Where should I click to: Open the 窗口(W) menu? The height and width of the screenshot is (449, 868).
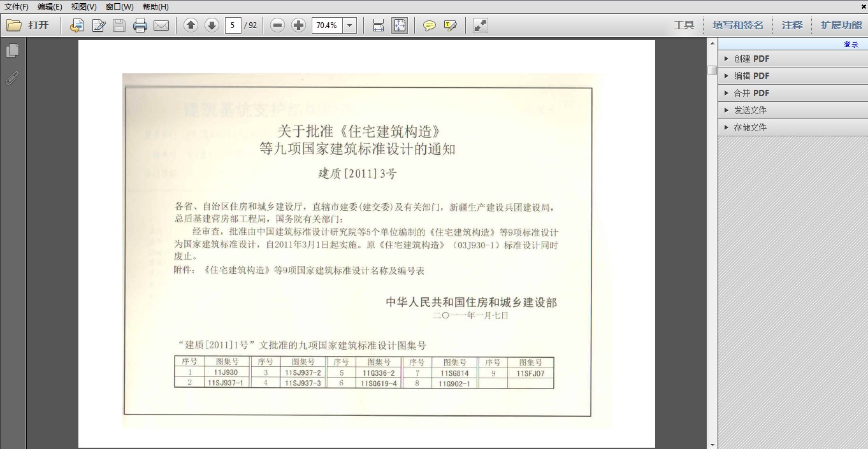(x=120, y=6)
